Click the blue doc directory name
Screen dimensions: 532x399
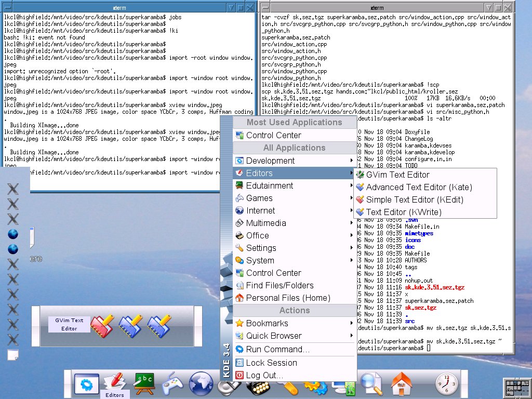pyautogui.click(x=410, y=247)
